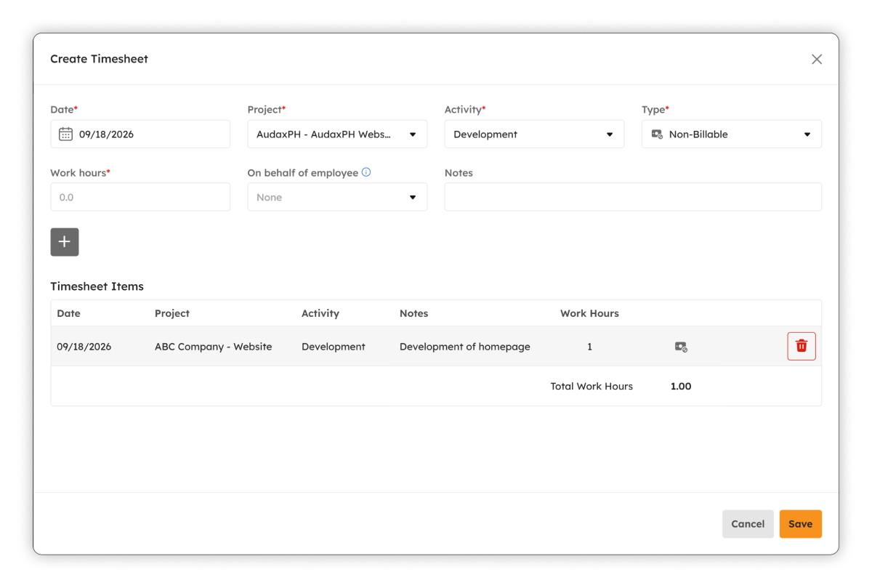Click the Work Hours column header

pos(589,313)
